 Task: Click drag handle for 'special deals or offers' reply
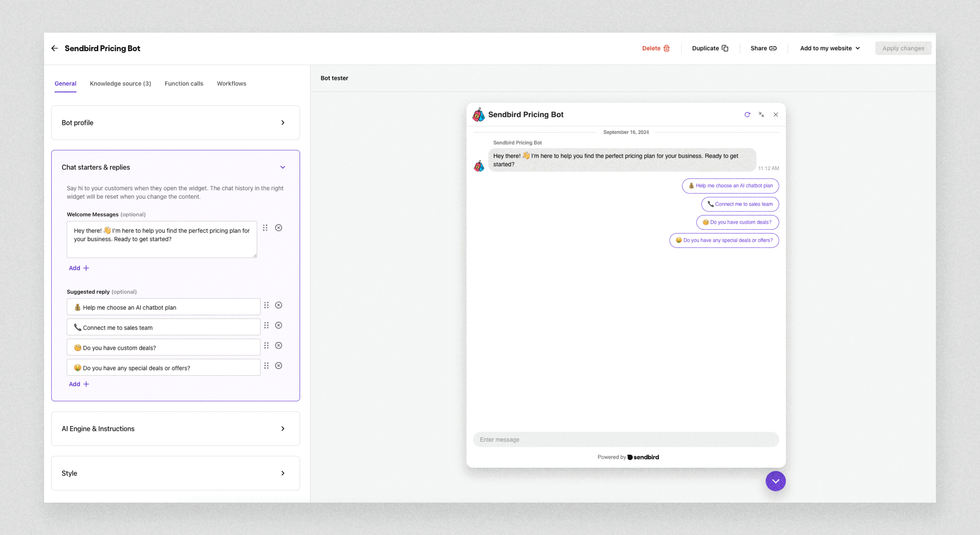coord(266,366)
